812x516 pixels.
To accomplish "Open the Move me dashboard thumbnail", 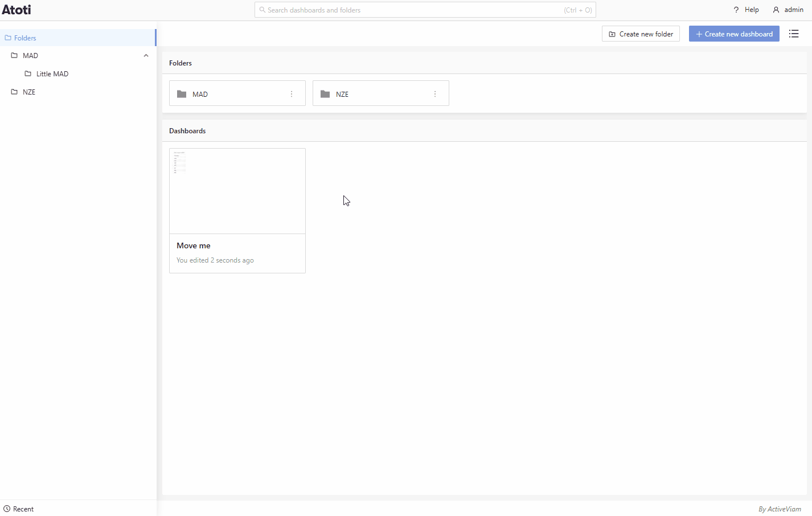I will [x=237, y=190].
